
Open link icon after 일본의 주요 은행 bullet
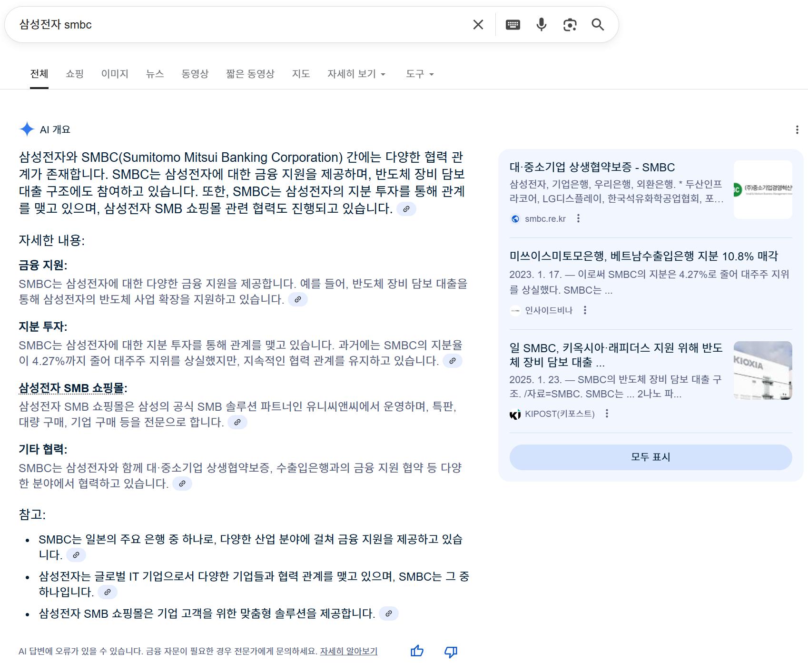click(x=76, y=555)
